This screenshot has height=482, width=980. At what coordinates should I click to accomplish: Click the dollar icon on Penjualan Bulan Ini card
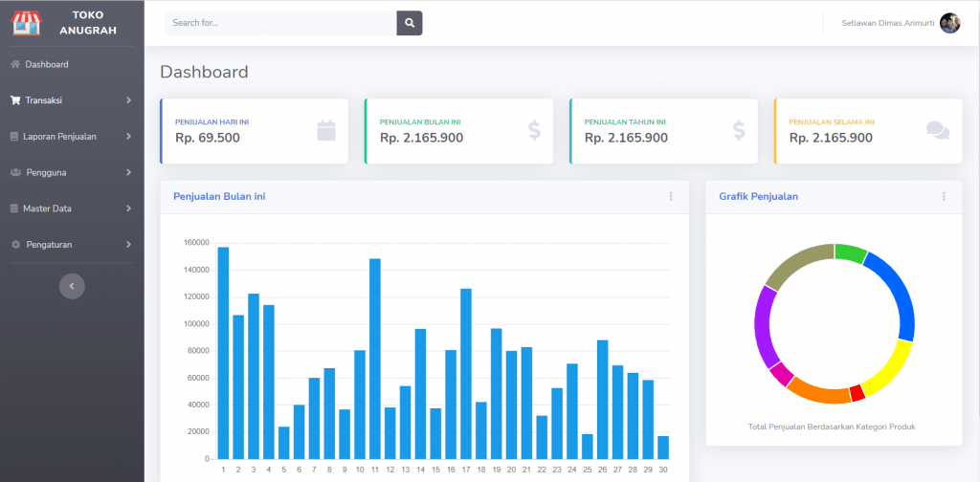(x=534, y=130)
